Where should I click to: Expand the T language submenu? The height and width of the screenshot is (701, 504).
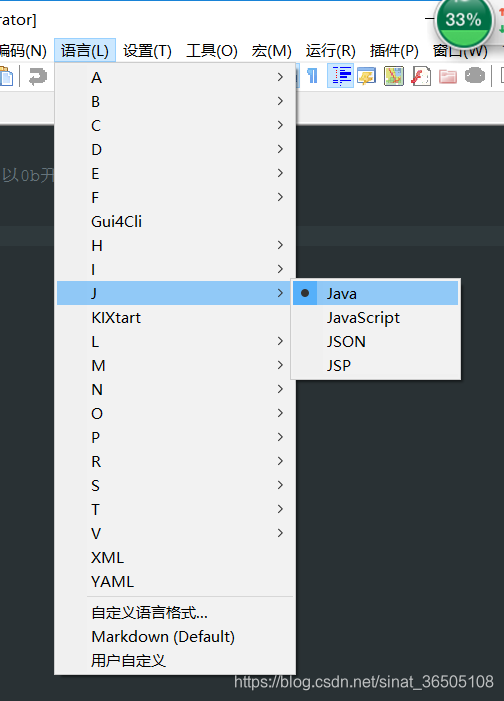tap(175, 509)
